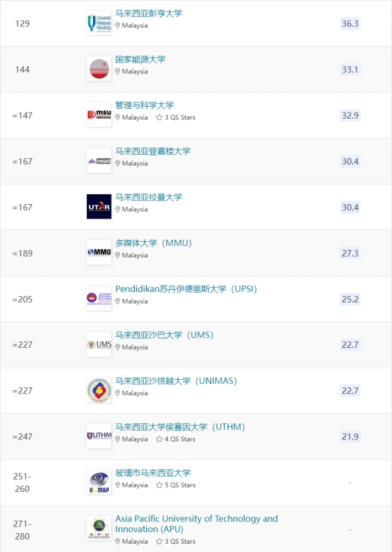Click the location pin icon for MMU
This screenshot has width=392, height=552.
pos(118,255)
